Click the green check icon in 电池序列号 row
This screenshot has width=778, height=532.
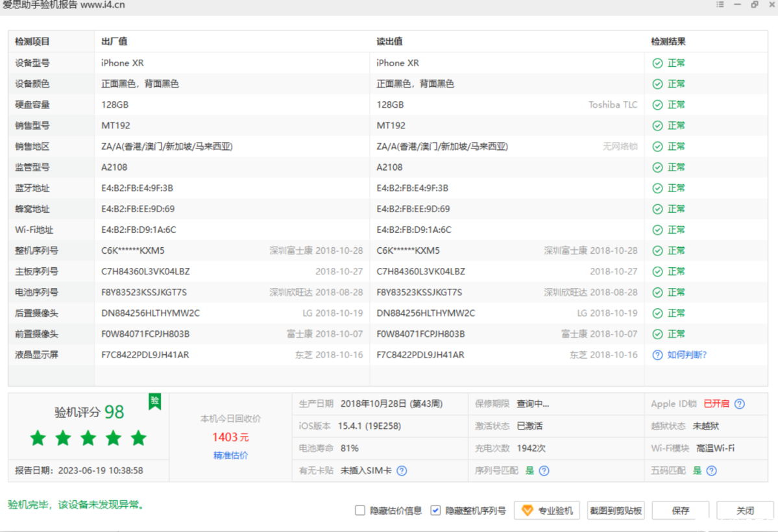click(x=657, y=293)
